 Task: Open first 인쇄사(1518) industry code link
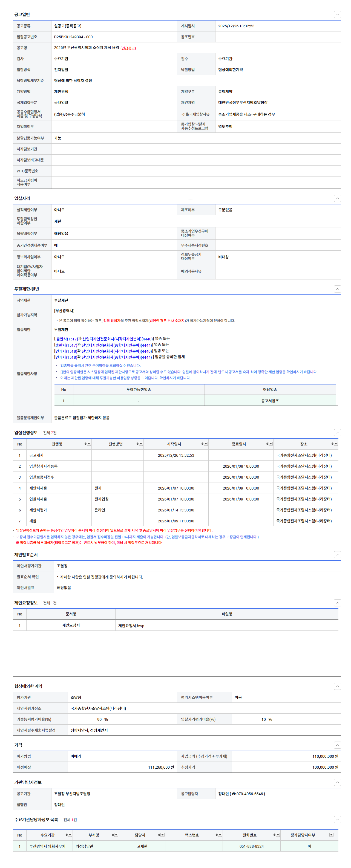[66, 351]
